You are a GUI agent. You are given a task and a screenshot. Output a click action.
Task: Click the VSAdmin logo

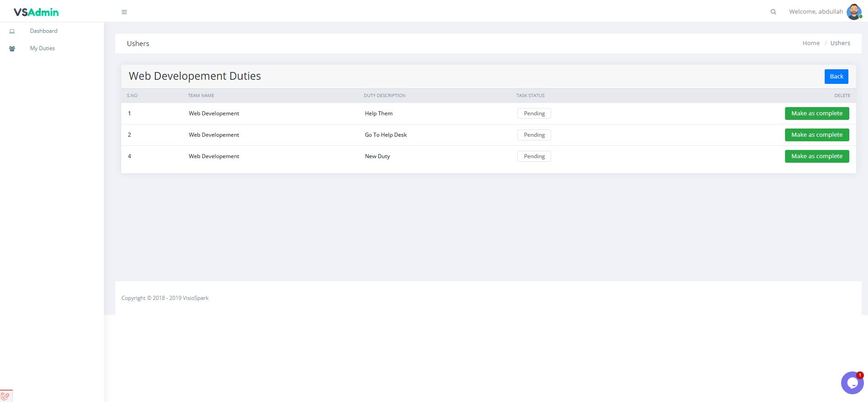pyautogui.click(x=36, y=12)
